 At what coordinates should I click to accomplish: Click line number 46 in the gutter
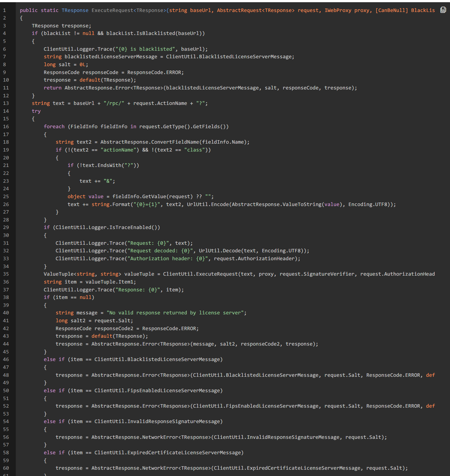6,359
